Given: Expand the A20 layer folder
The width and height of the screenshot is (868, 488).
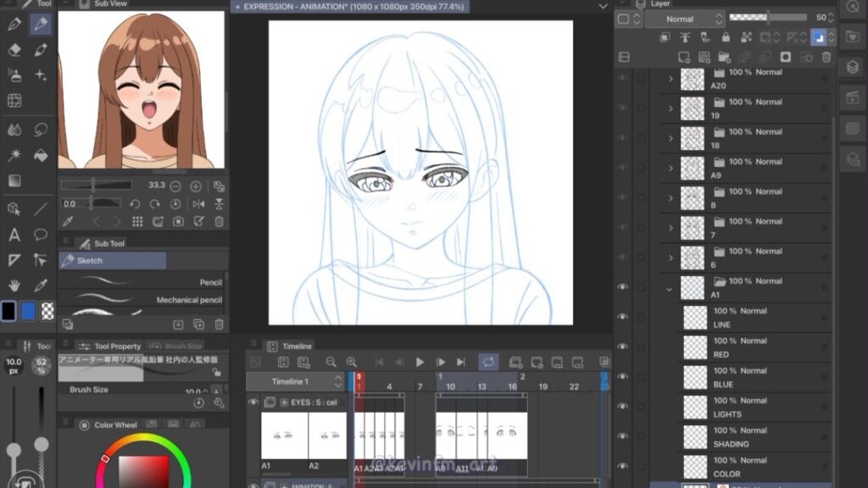Looking at the screenshot, I should point(670,79).
